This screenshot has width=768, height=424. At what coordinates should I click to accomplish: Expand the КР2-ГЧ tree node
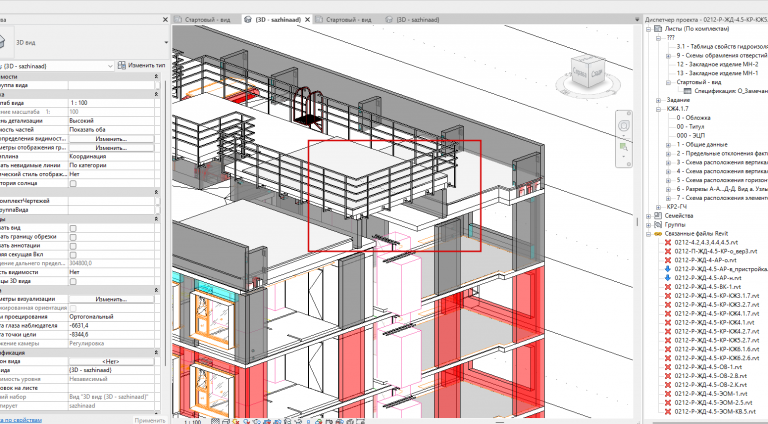[659, 207]
